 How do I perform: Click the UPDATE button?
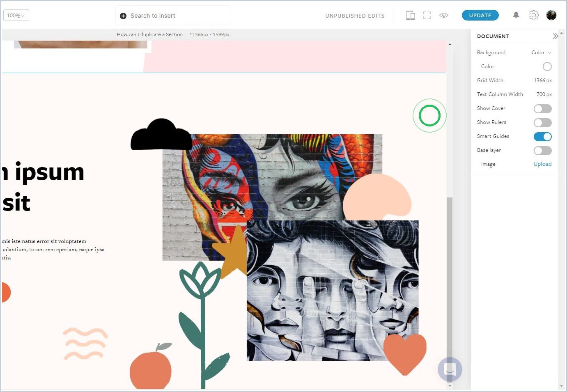coord(480,15)
